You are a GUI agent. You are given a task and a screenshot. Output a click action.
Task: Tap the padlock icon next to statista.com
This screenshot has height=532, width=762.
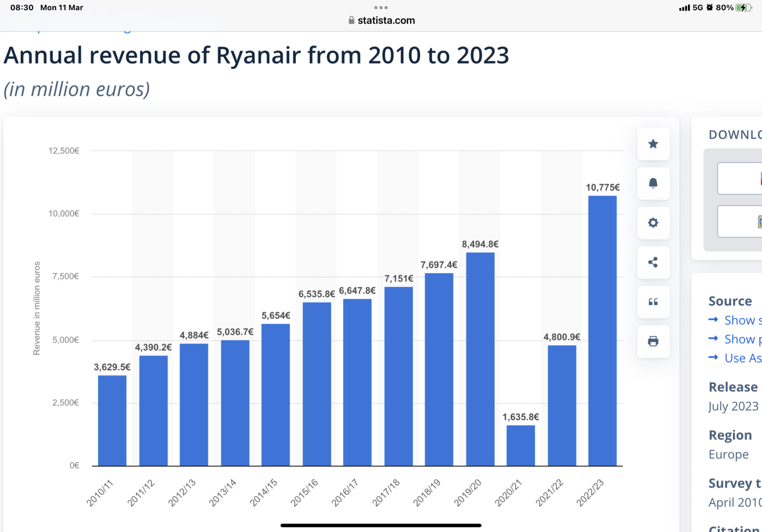tap(351, 20)
